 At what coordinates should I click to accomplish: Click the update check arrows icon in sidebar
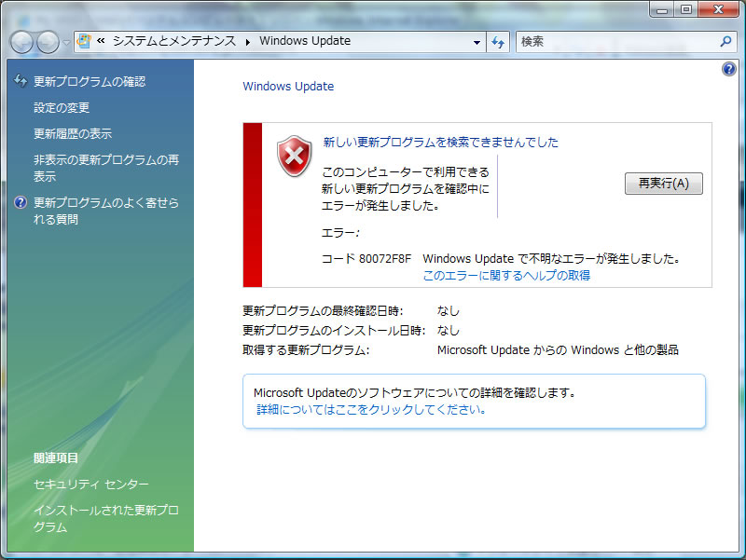point(21,81)
